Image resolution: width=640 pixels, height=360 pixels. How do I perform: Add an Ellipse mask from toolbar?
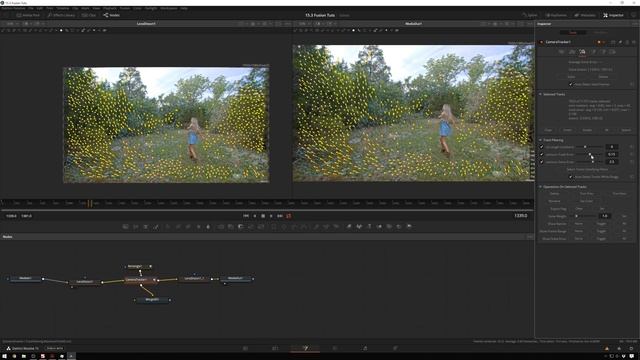tap(284, 227)
